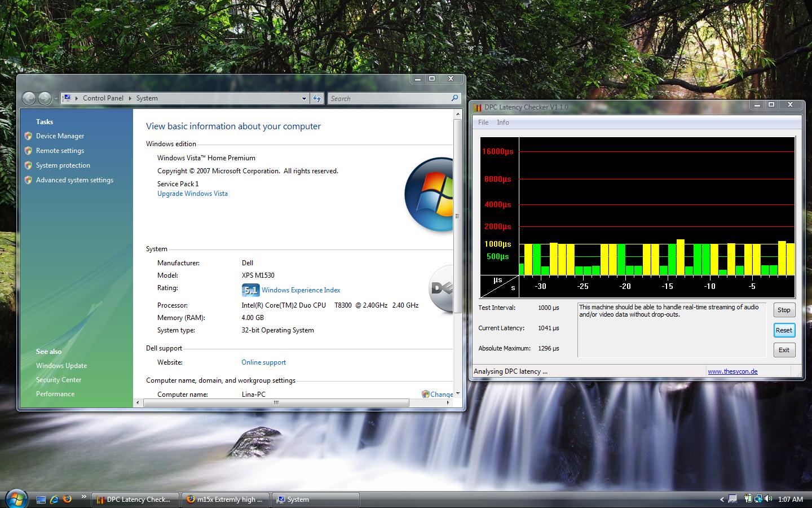Screen dimensions: 812x508
Task: Click the horizontal scrollbar thumb in System window
Action: pos(276,402)
